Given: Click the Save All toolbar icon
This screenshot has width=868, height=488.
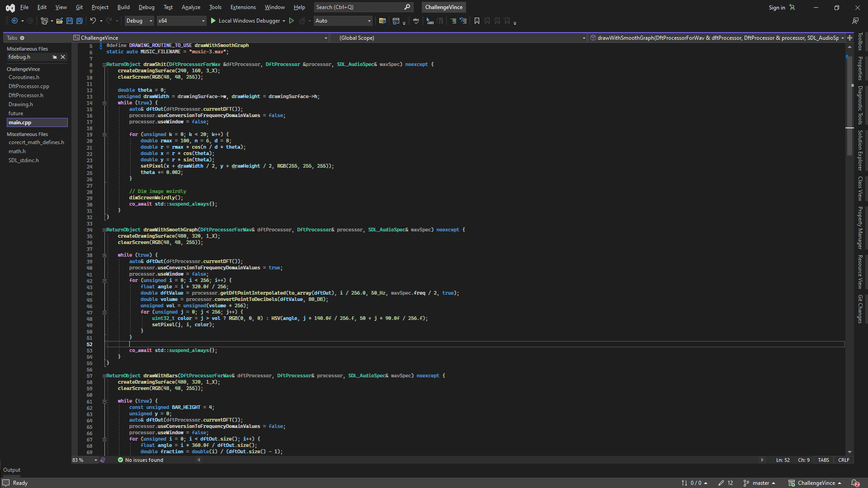Looking at the screenshot, I should pyautogui.click(x=80, y=21).
